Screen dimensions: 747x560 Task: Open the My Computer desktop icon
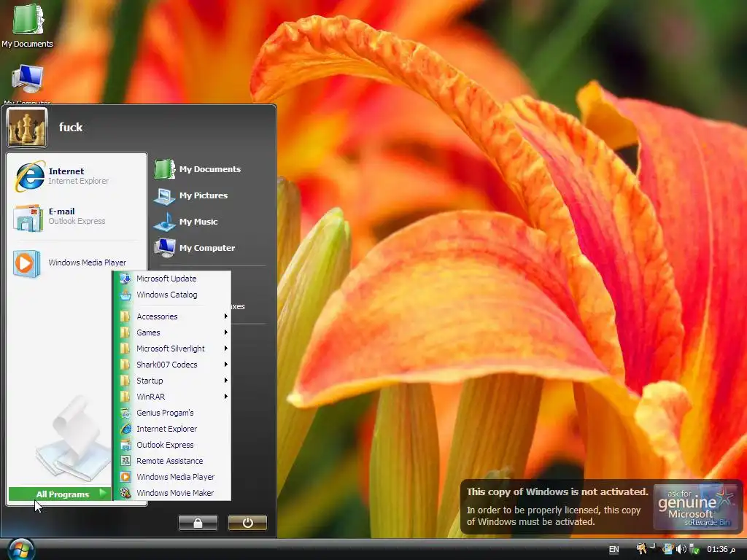[x=27, y=85]
